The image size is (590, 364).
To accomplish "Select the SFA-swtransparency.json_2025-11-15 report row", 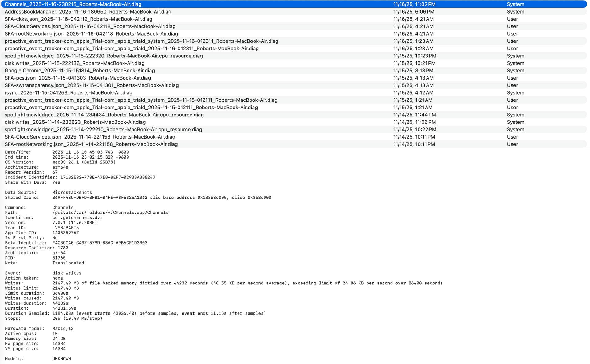I will click(x=92, y=85).
